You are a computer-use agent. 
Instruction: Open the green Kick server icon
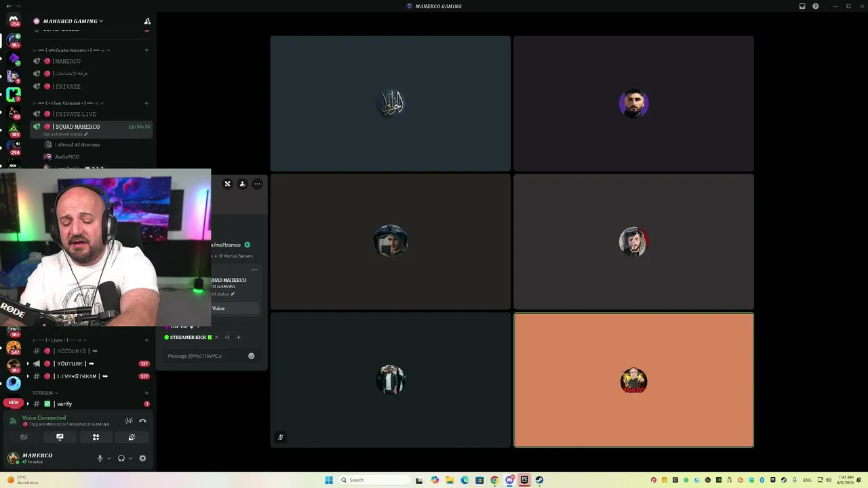(x=13, y=94)
